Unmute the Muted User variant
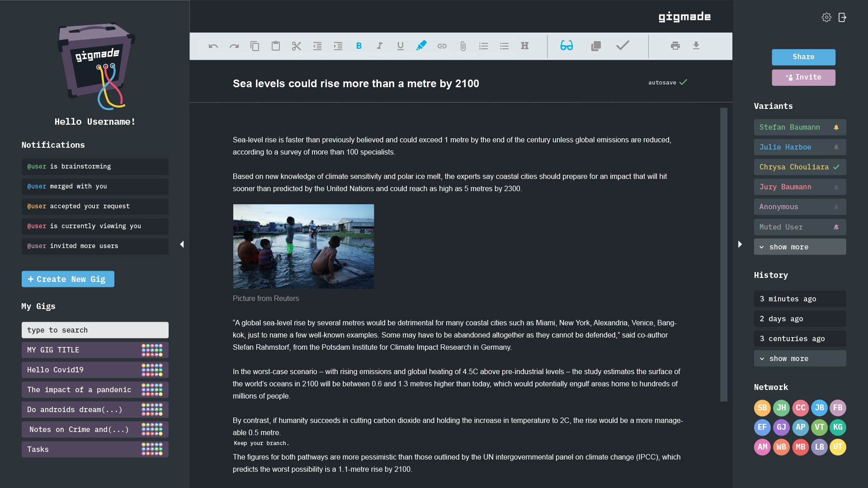The image size is (868, 488). click(x=836, y=227)
